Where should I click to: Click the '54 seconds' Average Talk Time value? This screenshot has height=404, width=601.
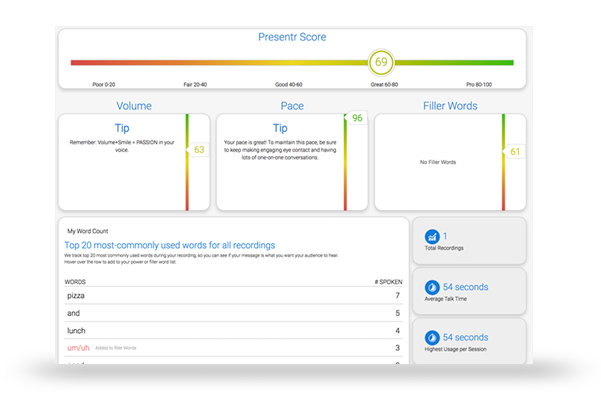tap(466, 287)
